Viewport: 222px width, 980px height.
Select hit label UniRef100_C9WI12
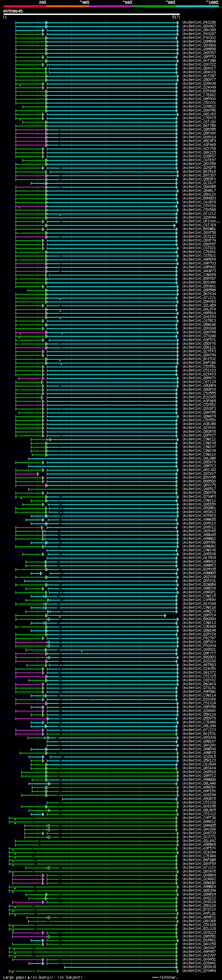tap(199, 439)
